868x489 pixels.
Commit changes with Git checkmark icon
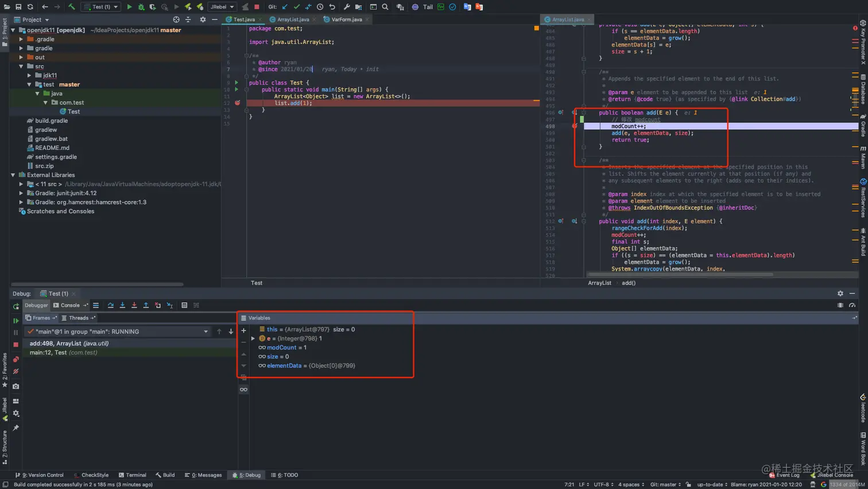(297, 7)
